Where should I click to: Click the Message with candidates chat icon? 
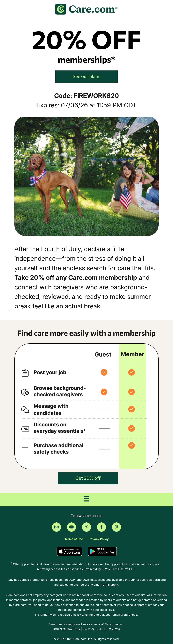pyautogui.click(x=25, y=409)
